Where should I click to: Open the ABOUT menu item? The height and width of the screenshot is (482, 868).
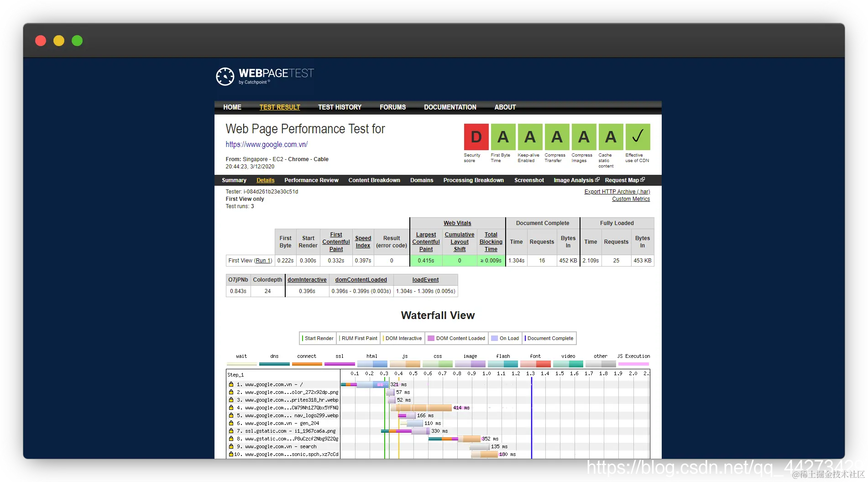point(505,107)
